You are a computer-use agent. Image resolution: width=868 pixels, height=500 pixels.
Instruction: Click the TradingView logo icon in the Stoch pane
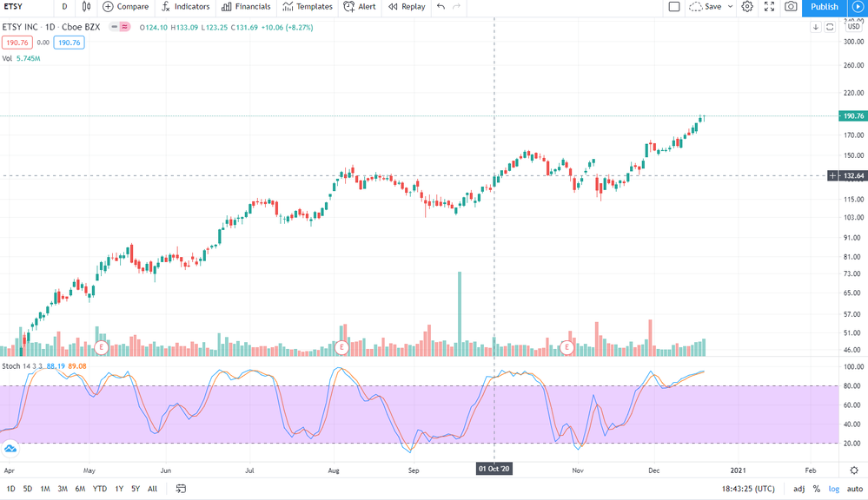[x=10, y=449]
